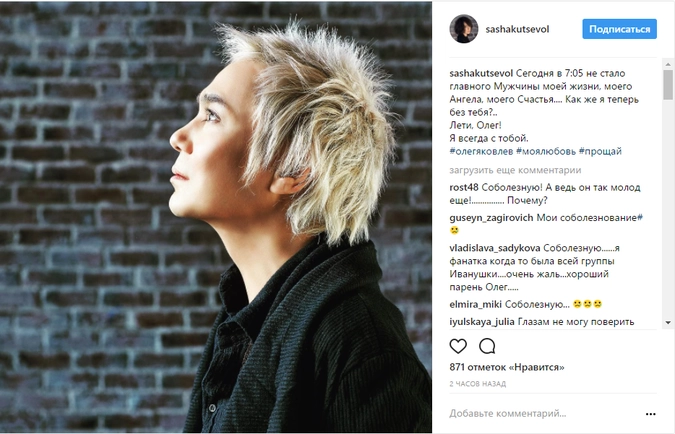Open the three-dot more options menu

[650, 414]
